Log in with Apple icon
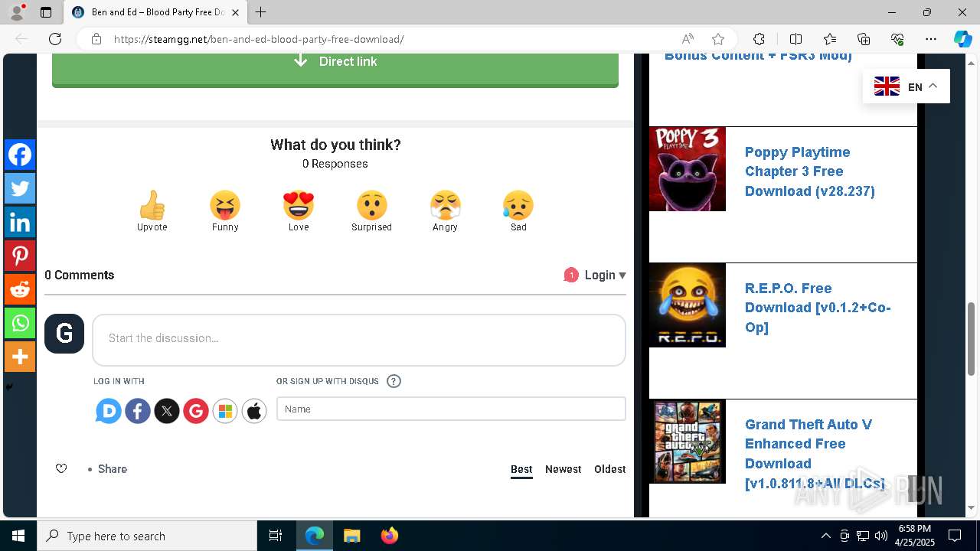 (x=254, y=411)
